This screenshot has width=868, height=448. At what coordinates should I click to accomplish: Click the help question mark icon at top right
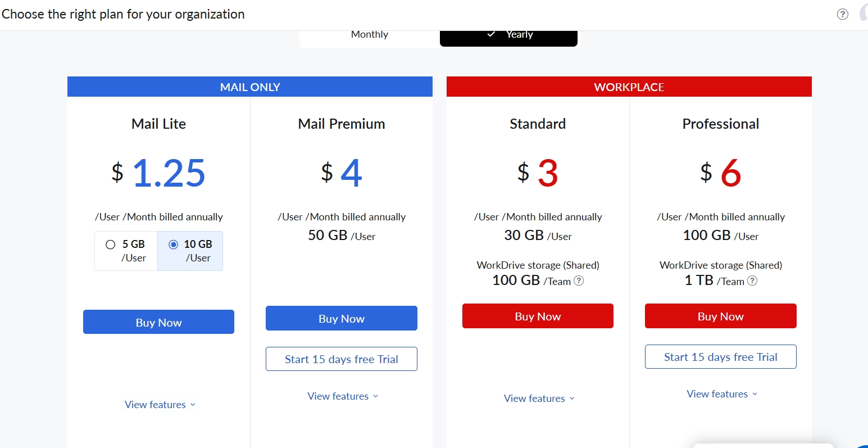(842, 15)
